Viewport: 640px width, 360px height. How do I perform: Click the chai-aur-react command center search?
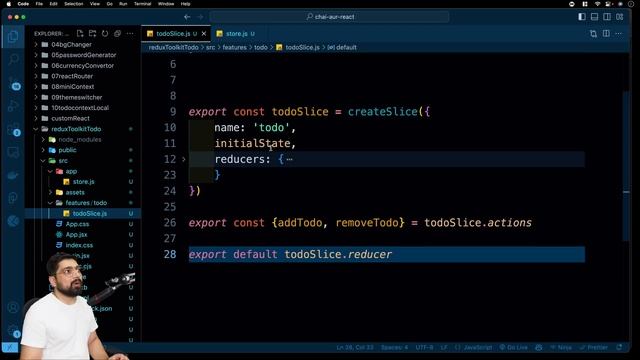(329, 17)
